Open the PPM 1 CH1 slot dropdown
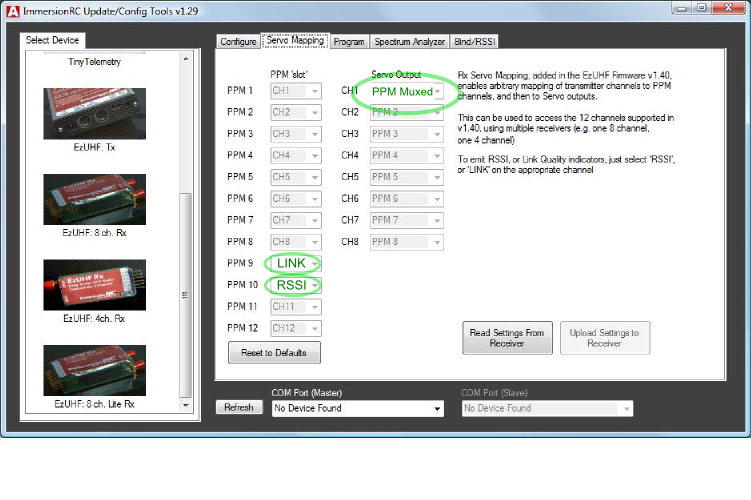 click(x=296, y=91)
